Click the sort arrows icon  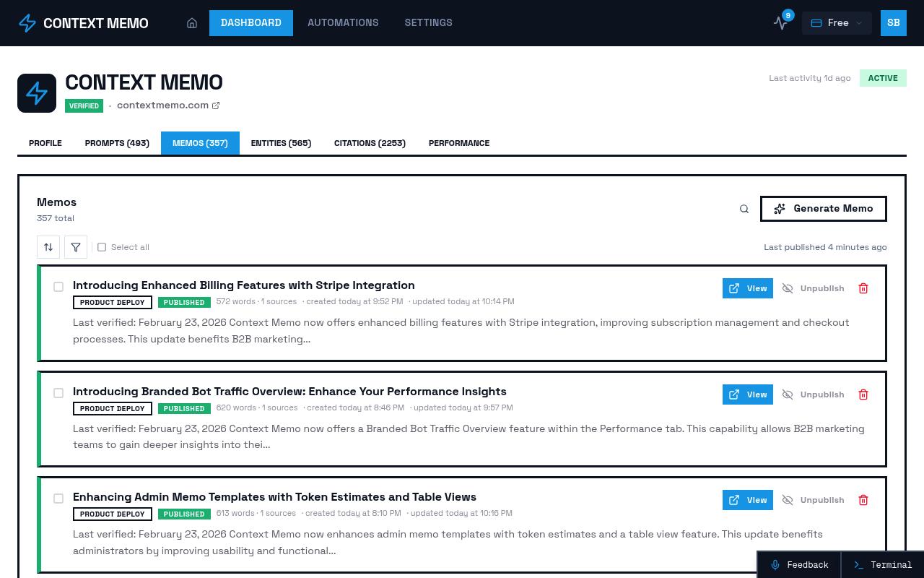tap(48, 246)
